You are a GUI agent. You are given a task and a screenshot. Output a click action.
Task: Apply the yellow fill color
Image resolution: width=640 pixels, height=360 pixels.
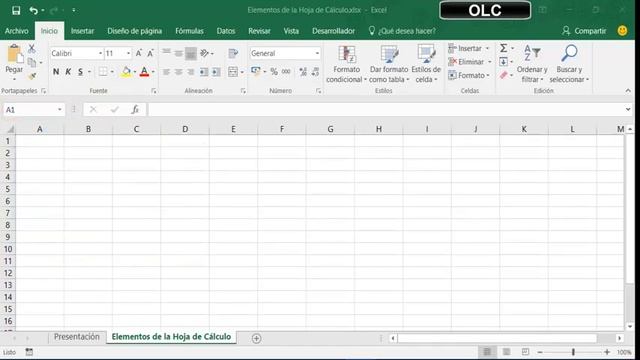(126, 72)
